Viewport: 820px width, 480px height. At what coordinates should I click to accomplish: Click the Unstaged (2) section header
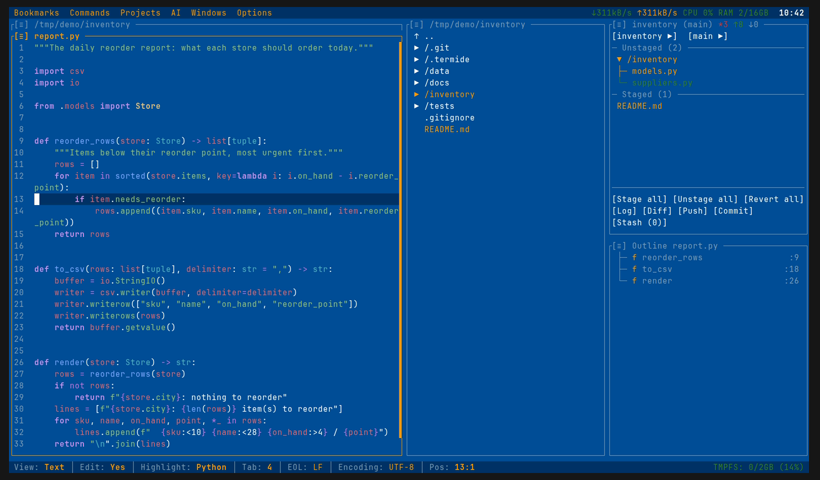click(x=652, y=48)
